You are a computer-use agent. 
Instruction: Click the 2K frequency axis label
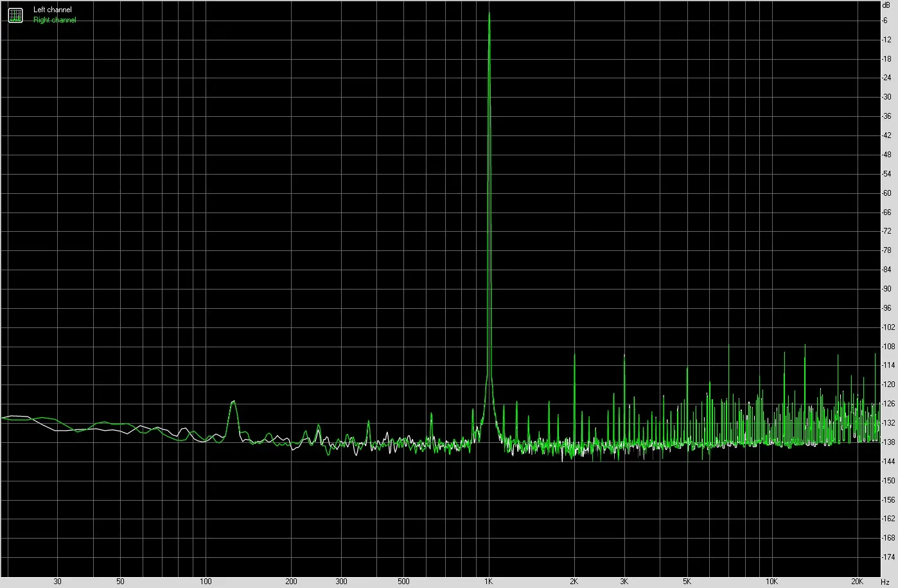574,582
